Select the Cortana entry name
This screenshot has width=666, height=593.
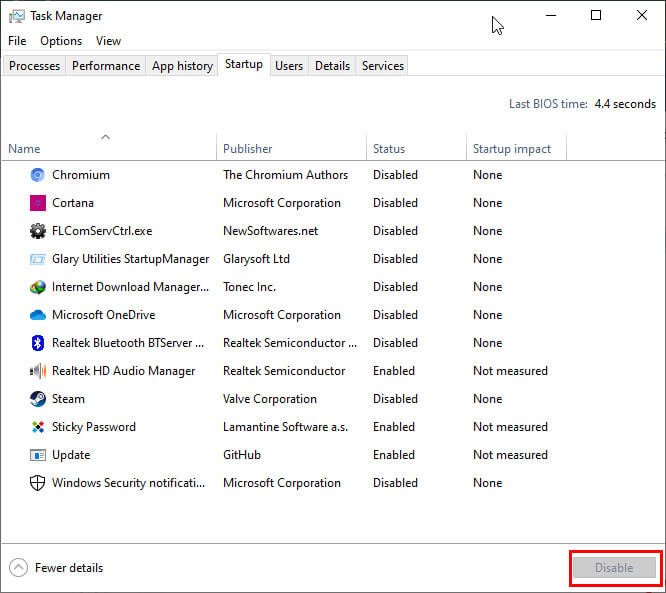(73, 203)
